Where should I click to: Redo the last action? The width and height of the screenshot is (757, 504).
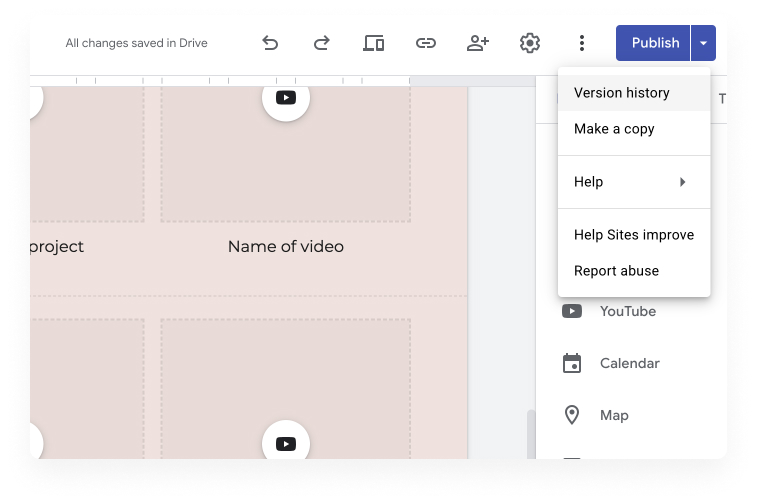coord(322,43)
